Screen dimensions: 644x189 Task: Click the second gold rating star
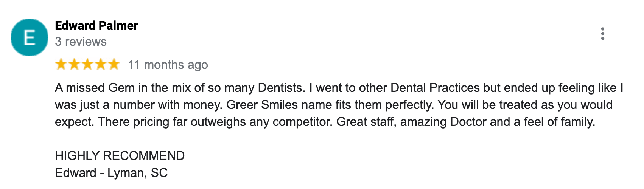(74, 65)
